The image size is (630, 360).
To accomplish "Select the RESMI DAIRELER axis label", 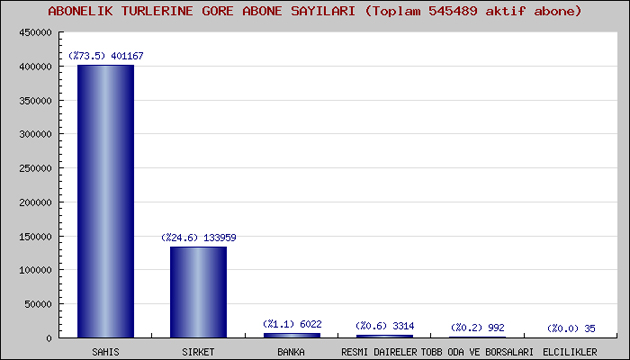I will pyautogui.click(x=379, y=352).
